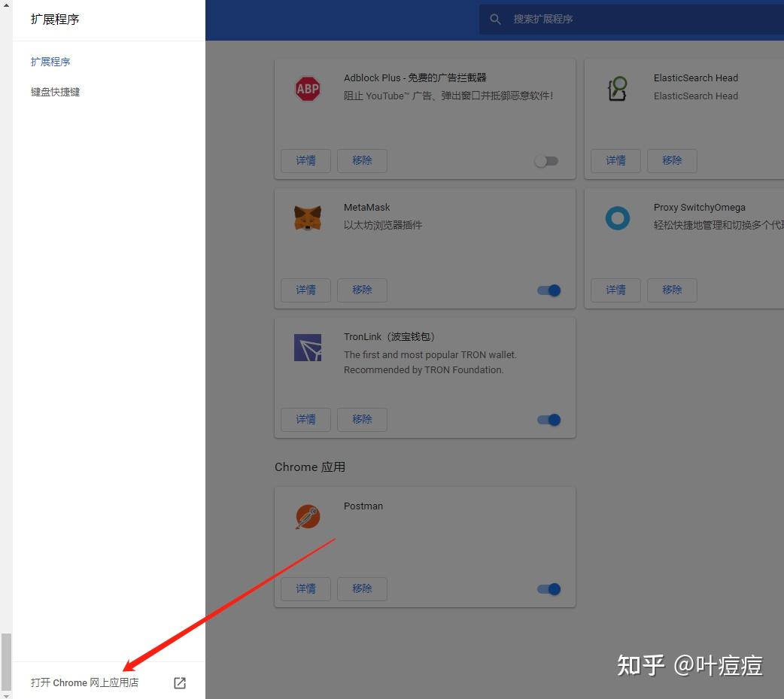Image resolution: width=784 pixels, height=699 pixels.
Task: Click the Adblock Plus title text
Action: pos(415,77)
